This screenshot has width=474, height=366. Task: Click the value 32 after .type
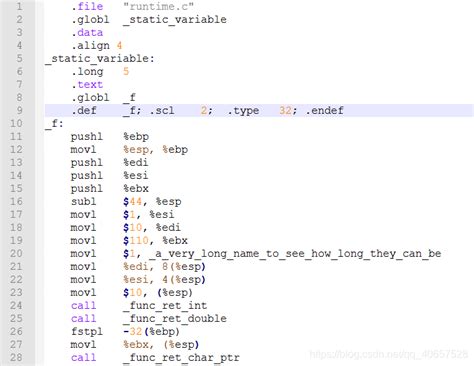(285, 110)
